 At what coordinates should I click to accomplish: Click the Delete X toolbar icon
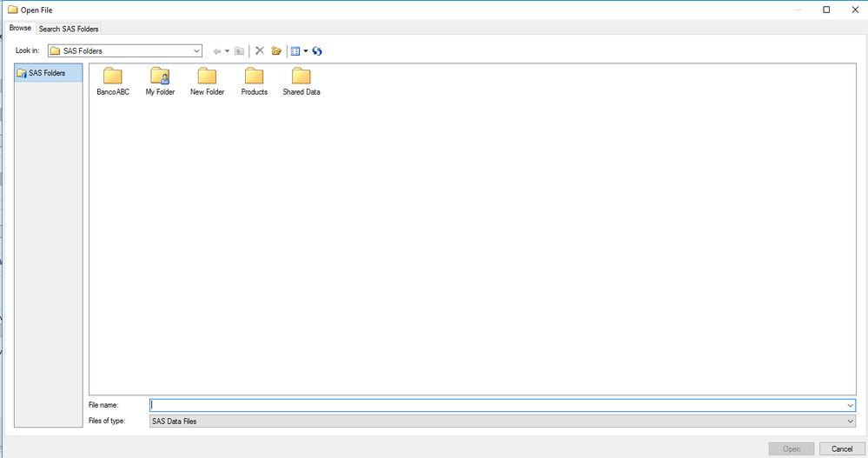(260, 51)
